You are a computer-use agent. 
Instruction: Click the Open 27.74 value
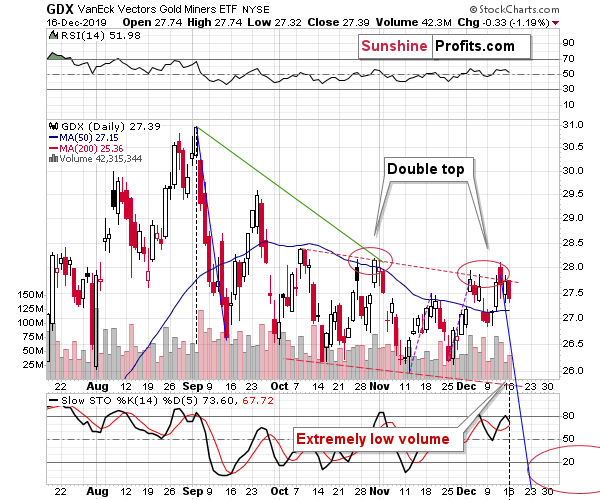(152, 23)
